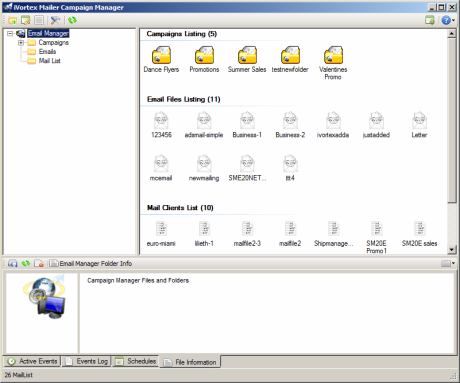Select the mailfile2 mail list file

point(290,234)
